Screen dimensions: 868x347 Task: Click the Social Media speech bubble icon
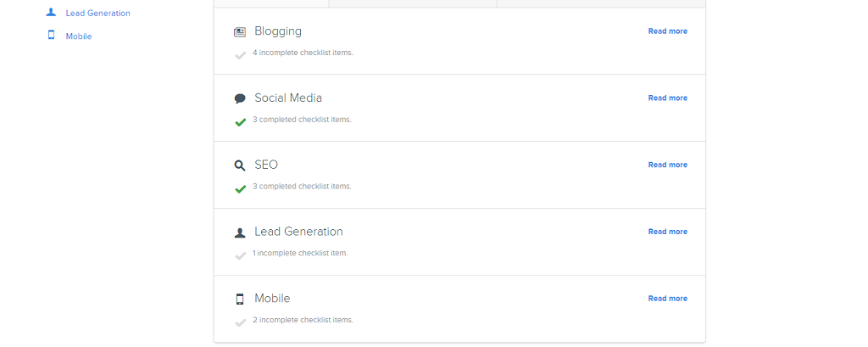click(240, 98)
